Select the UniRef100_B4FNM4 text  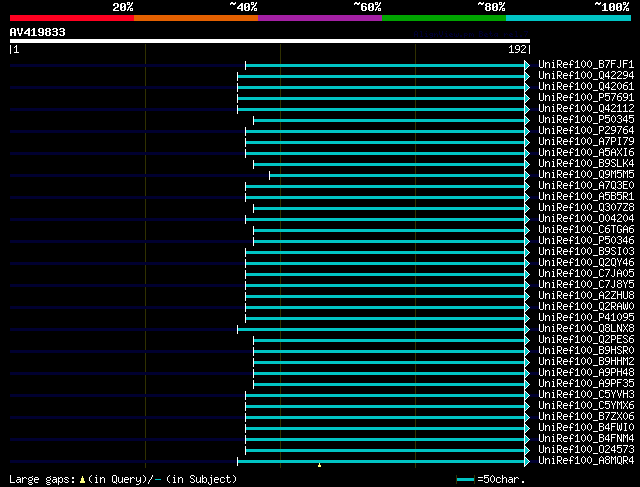coord(586,439)
